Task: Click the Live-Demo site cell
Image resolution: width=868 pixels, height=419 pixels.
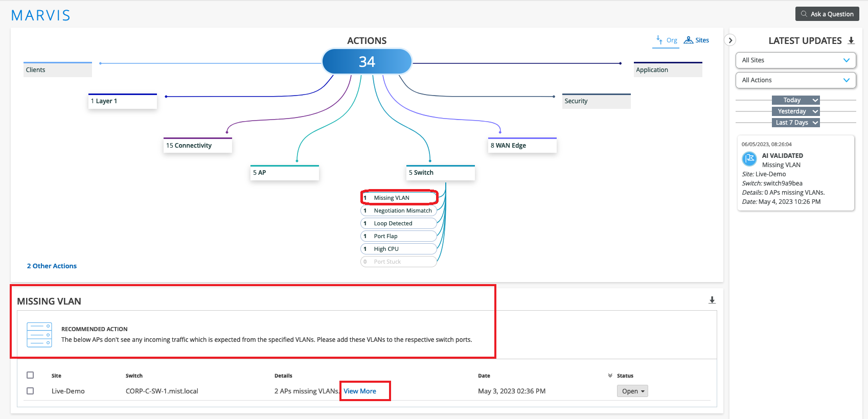Action: 68,391
